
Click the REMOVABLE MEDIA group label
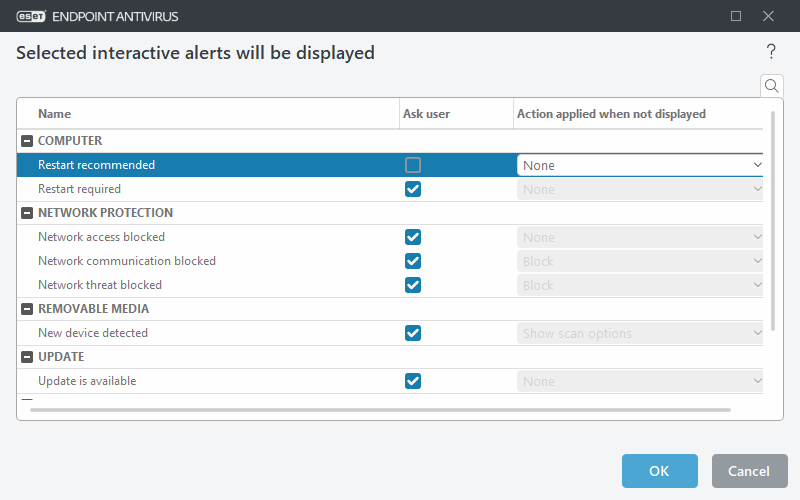pyautogui.click(x=93, y=308)
